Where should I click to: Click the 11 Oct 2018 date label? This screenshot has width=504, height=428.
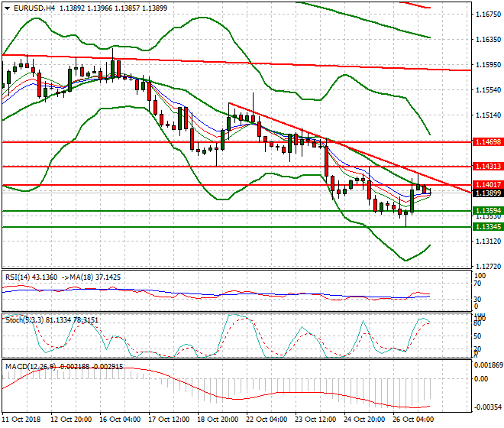pyautogui.click(x=21, y=420)
